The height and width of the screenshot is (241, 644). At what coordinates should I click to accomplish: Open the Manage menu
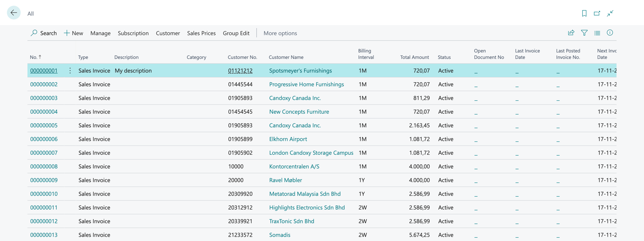pos(100,33)
